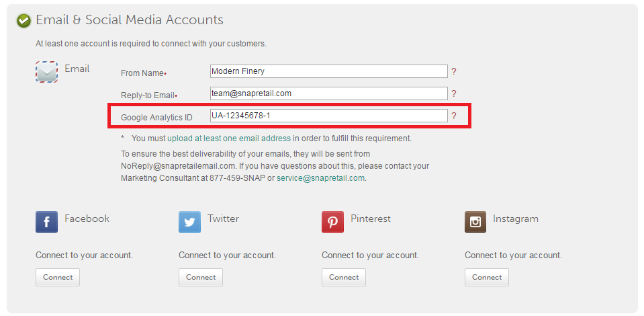Click the Reply-to Email input field
Image resolution: width=644 pixels, height=316 pixels.
pos(328,93)
